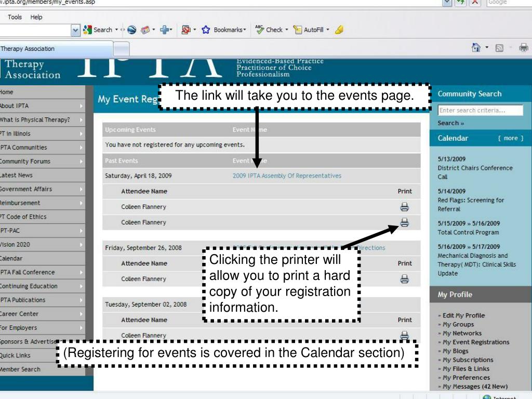Open the PTA Fall Conference sidebar item

pyautogui.click(x=43, y=272)
